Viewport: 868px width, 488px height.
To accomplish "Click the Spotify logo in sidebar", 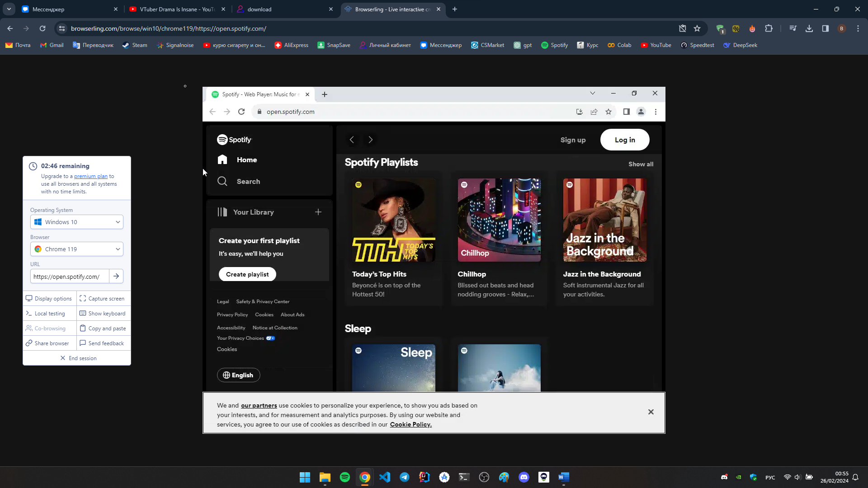I will 234,140.
